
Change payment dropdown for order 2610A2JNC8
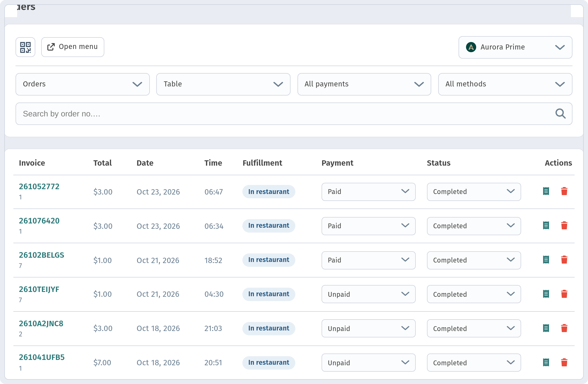(368, 328)
